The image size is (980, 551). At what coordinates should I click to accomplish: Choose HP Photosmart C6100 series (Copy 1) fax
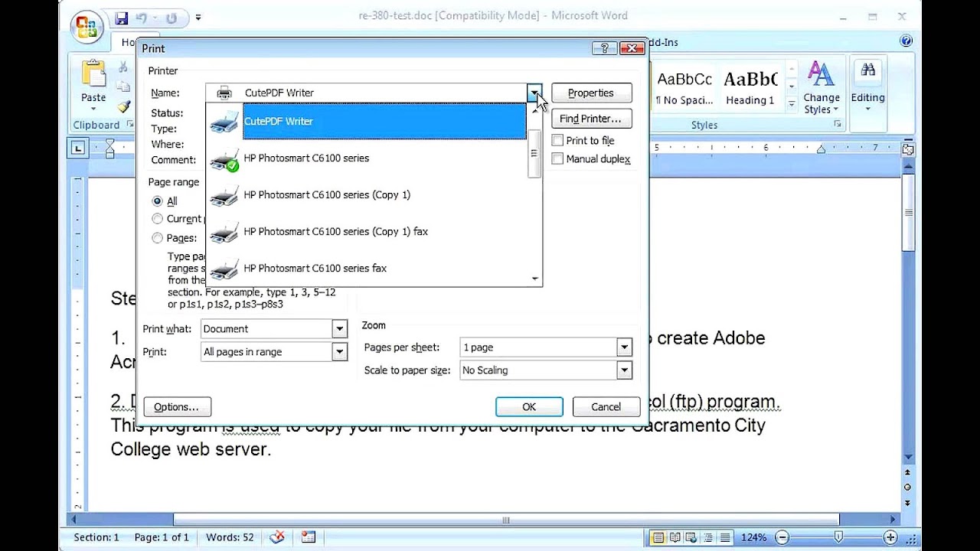click(x=367, y=232)
